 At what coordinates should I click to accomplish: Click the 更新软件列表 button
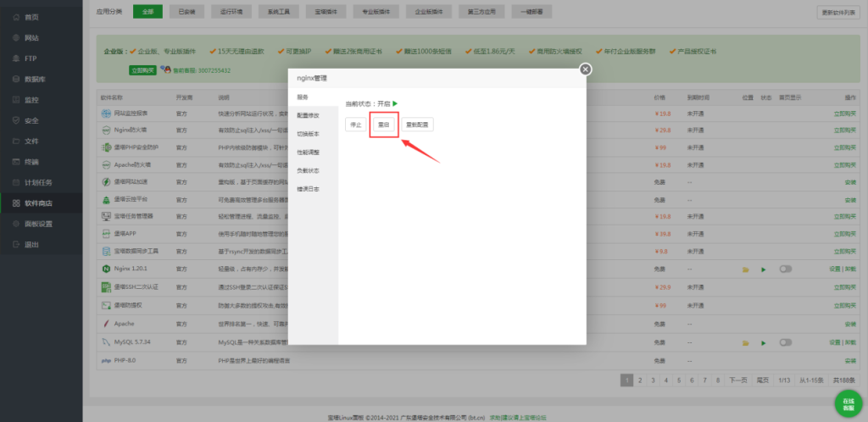coord(838,12)
